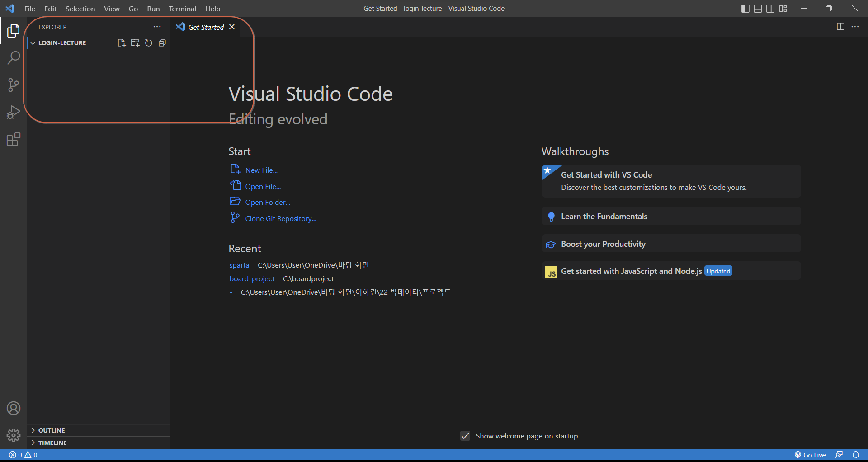Open the Selection menu
This screenshot has height=462, width=868.
tap(80, 9)
